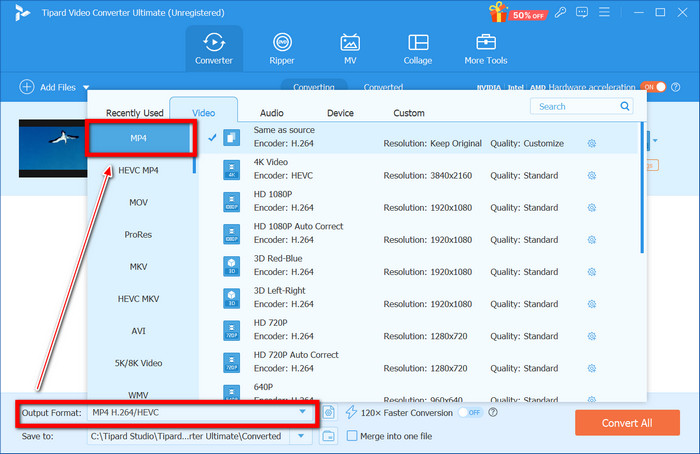Screen dimensions: 700x454
Task: Open settings gear for 3D Red-Blue
Action: (592, 272)
